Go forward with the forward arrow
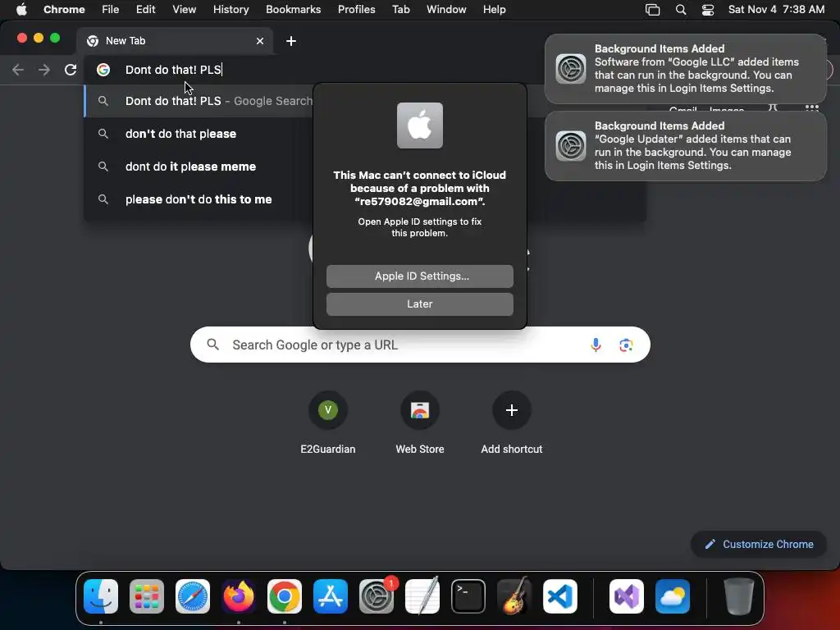 (x=44, y=70)
